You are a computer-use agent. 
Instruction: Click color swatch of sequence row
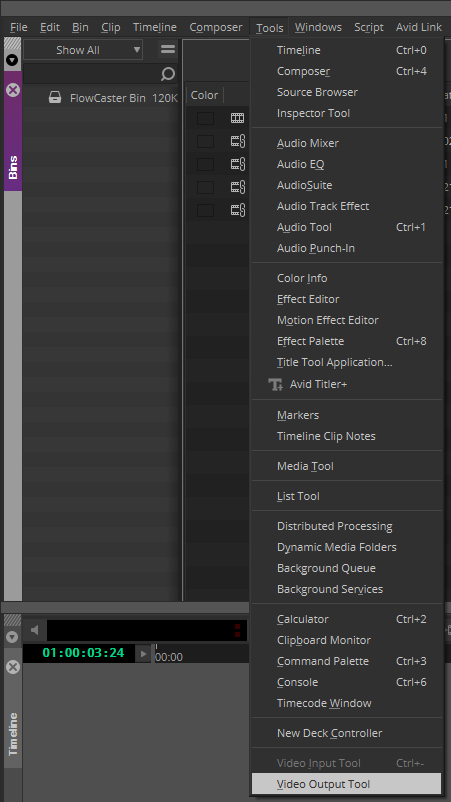tap(206, 118)
